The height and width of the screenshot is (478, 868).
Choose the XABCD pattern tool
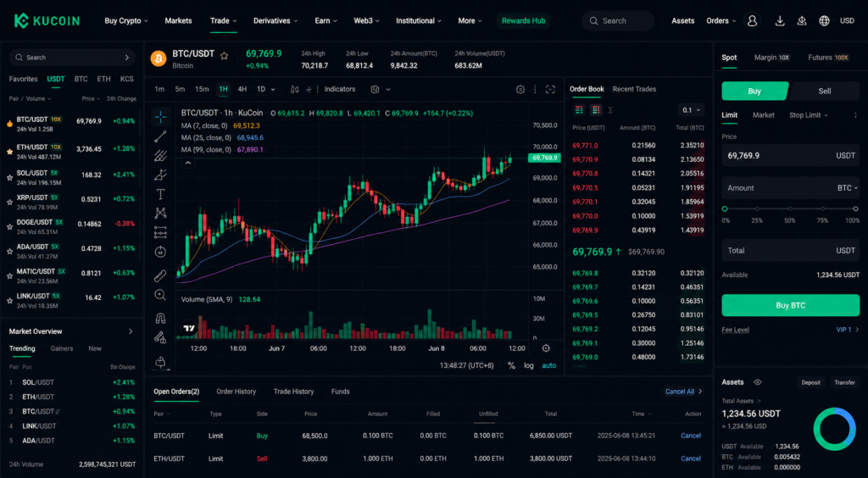click(x=160, y=213)
